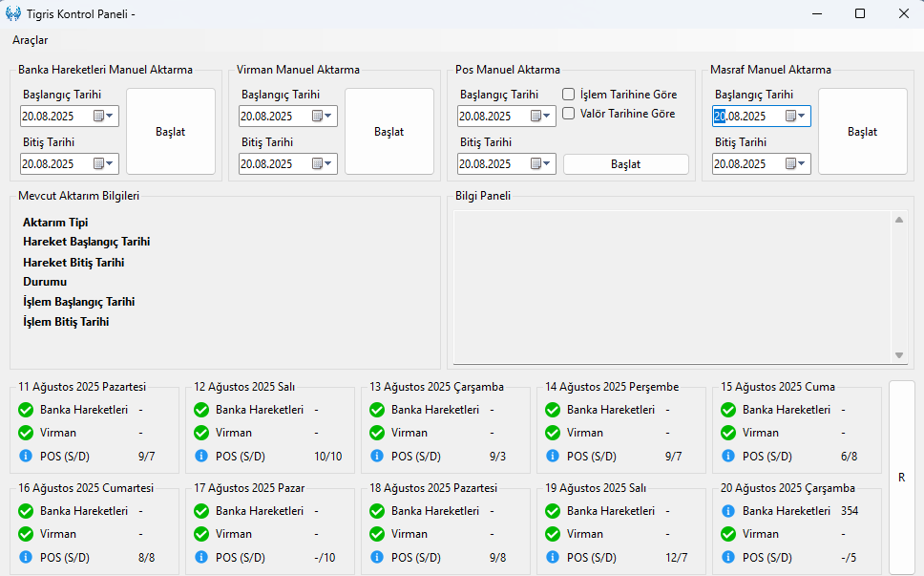The image size is (924, 576).
Task: Click the R refresh button
Action: point(901,478)
